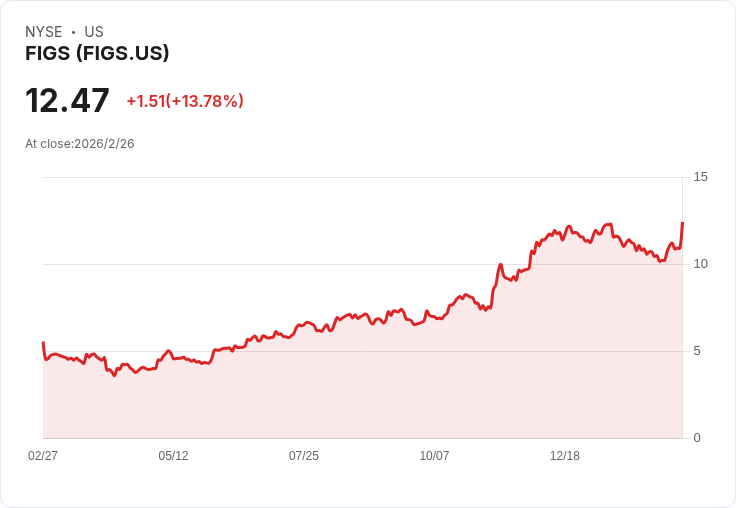Click the chart line's starting point at 02/27

tap(43, 343)
